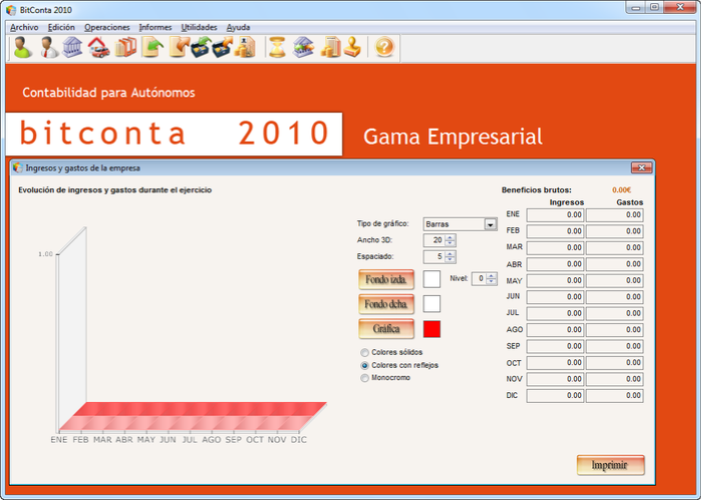The width and height of the screenshot is (701, 500).
Task: Open the Operaciones menu
Action: click(107, 27)
